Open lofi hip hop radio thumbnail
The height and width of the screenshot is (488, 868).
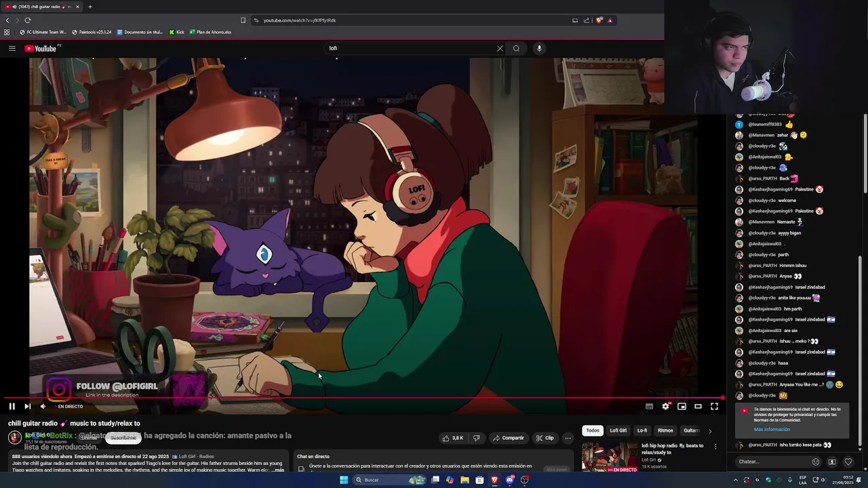[x=610, y=457]
